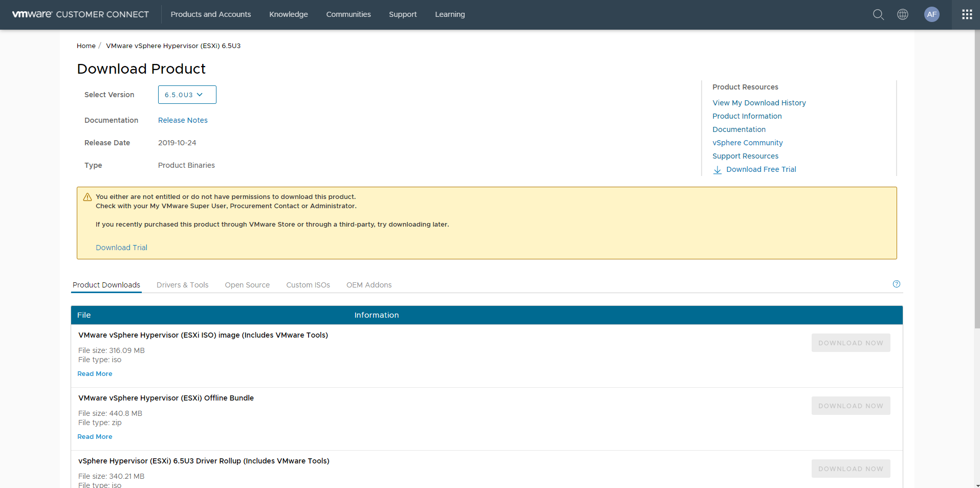Open the Select Version 6.5.0U3 dropdown
This screenshot has height=488, width=980.
pos(187,95)
